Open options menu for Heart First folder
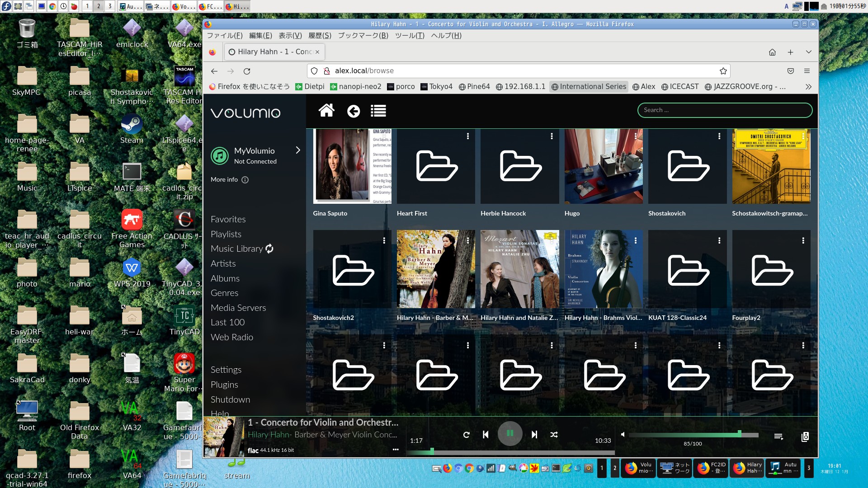The image size is (868, 488). [x=468, y=136]
